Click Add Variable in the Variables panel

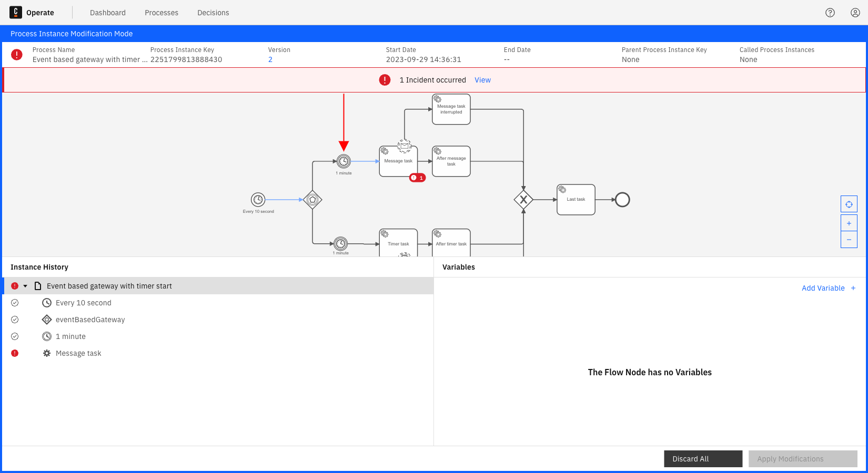823,288
